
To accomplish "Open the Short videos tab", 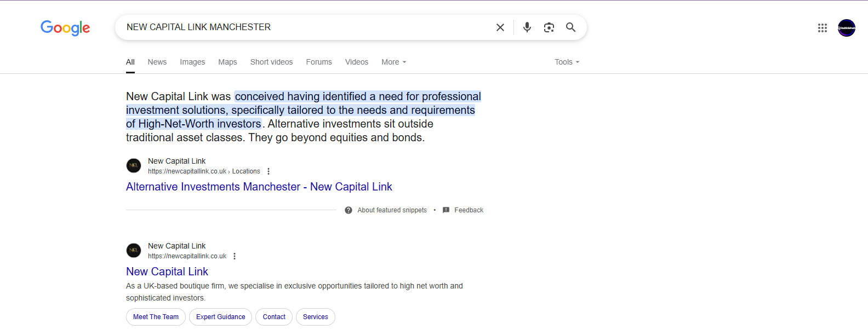I will [x=271, y=62].
